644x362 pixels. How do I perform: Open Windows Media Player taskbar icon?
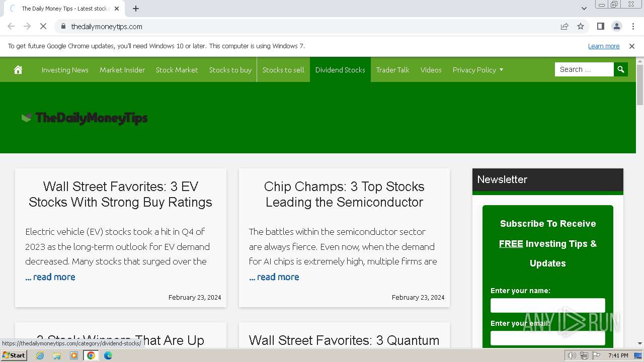point(74,355)
